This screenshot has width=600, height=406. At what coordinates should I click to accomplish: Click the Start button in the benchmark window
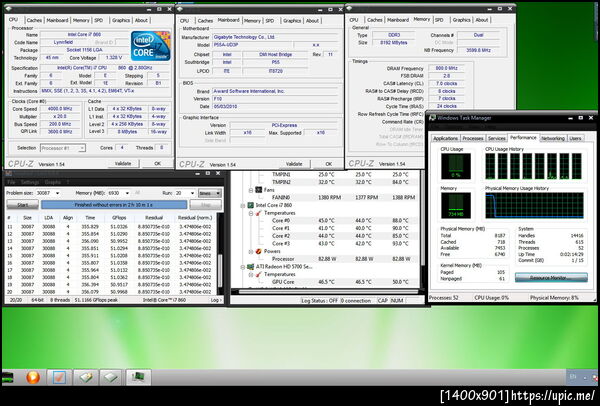[x=23, y=205]
